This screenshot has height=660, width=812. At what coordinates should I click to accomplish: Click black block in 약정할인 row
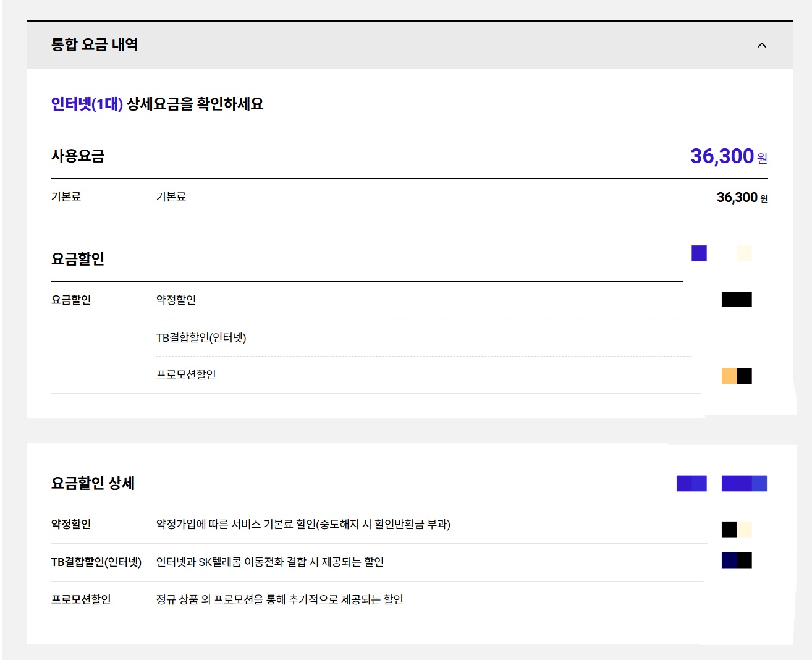[737, 300]
